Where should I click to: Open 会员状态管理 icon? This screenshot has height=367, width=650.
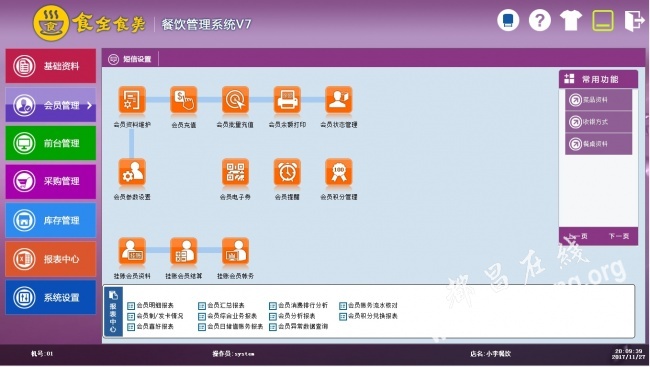[339, 100]
